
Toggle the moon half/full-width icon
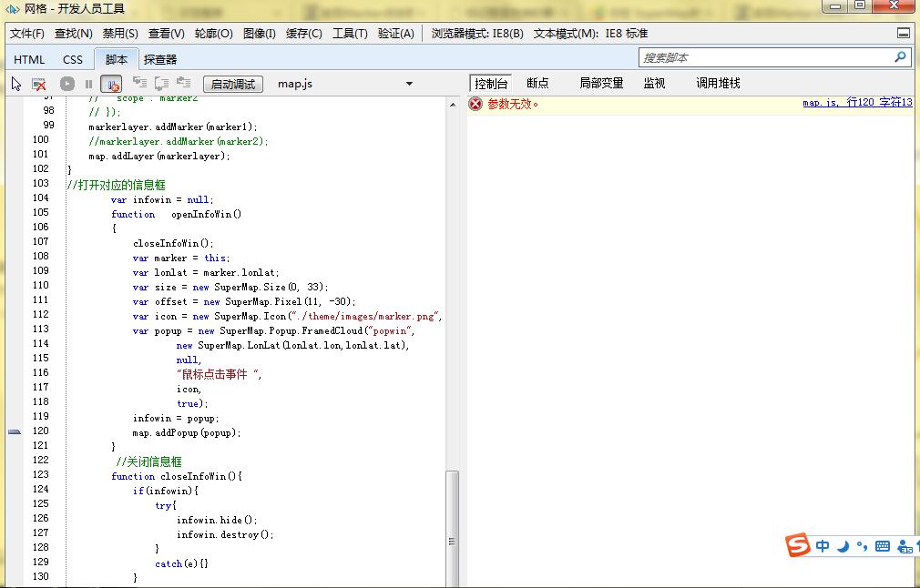pos(843,546)
